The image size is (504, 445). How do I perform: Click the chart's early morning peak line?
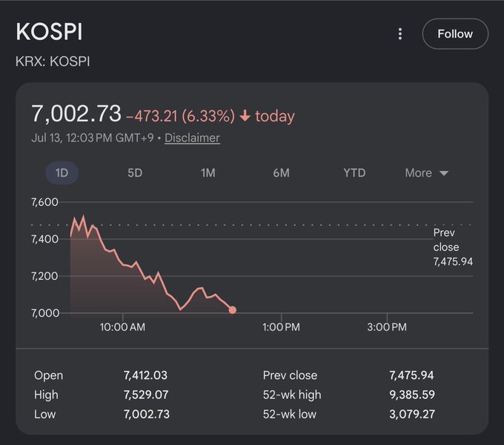tap(83, 218)
